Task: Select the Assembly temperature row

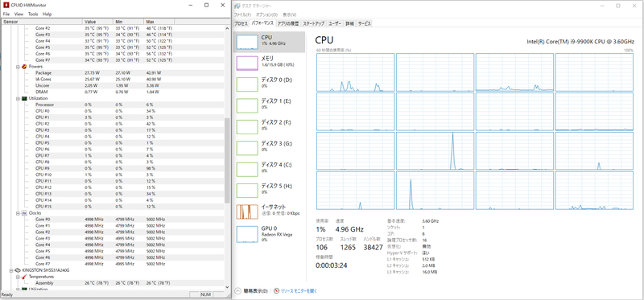Action: pos(113,283)
